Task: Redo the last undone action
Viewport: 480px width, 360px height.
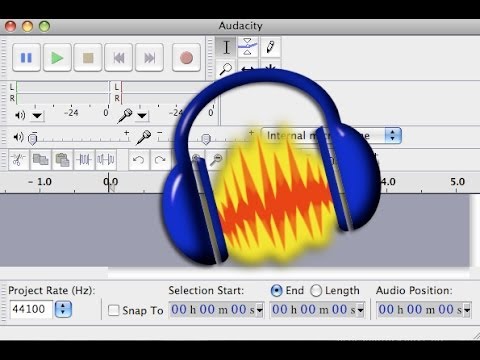Action: 160,160
